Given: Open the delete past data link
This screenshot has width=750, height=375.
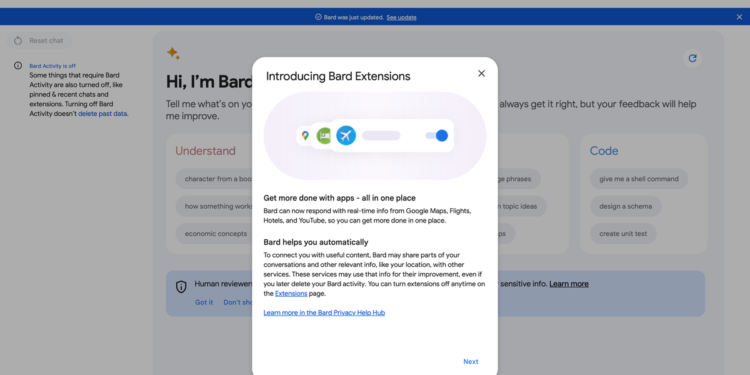Looking at the screenshot, I should pyautogui.click(x=103, y=114).
